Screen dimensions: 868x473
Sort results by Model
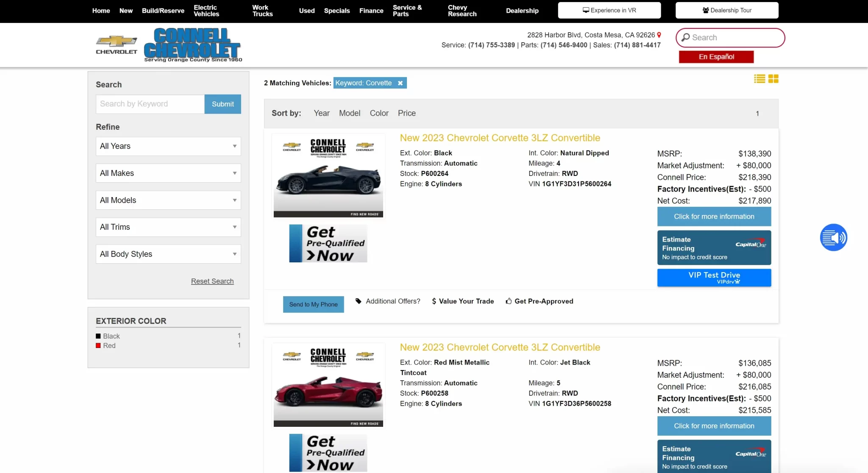(x=350, y=113)
